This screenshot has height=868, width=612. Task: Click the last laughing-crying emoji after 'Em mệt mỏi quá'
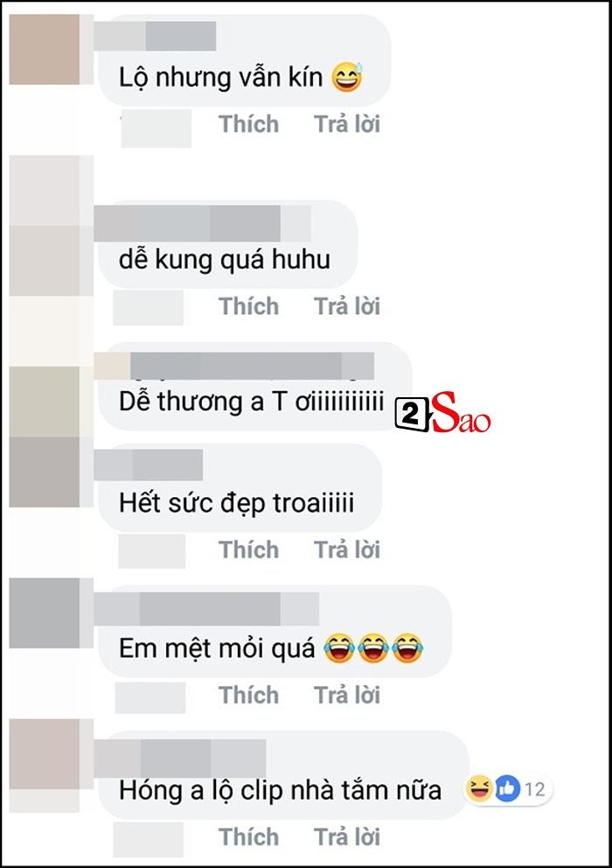407,647
